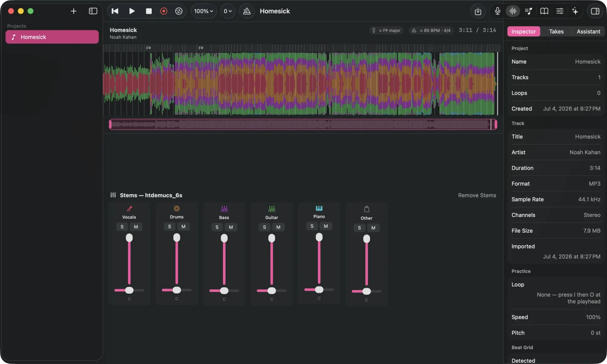Click Remove Stems
607x364 pixels.
coord(477,195)
